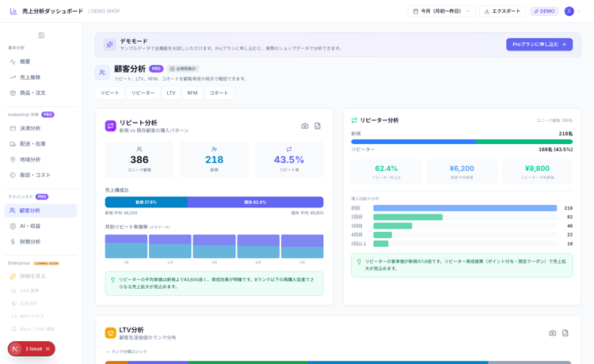Click the N logo in issue badge

[x=15, y=349]
